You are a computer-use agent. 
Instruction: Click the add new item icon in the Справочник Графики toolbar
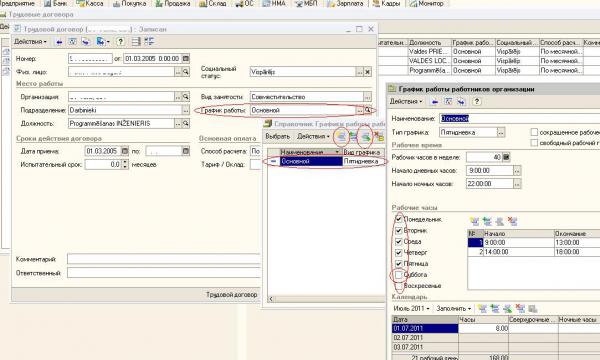pyautogui.click(x=341, y=137)
